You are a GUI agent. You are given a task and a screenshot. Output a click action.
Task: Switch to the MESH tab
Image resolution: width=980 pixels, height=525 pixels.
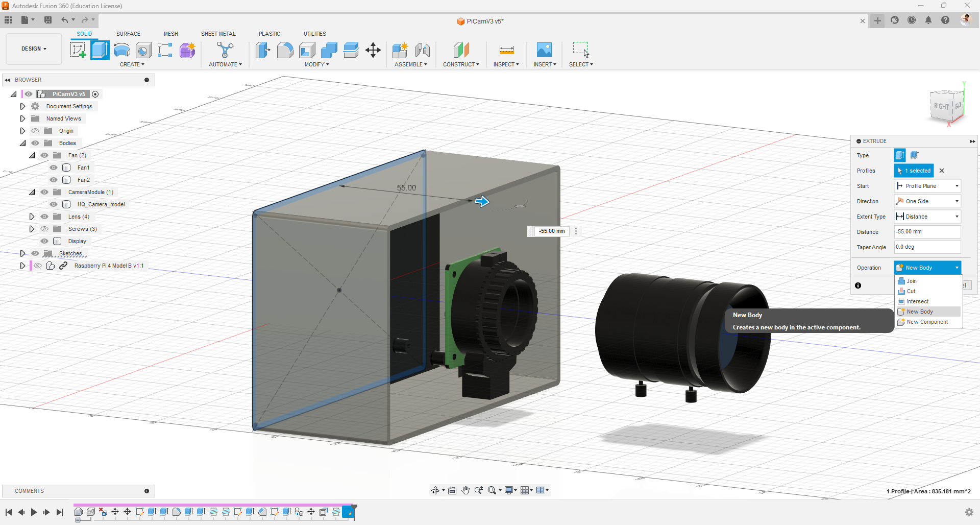(x=171, y=34)
